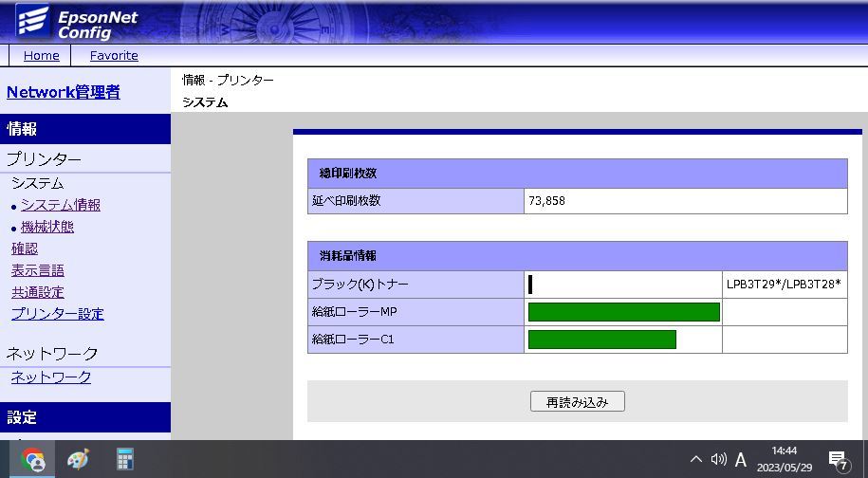Click the 給紙ローラーMP green level bar
Viewport: 868px width, 478px height.
click(x=624, y=312)
